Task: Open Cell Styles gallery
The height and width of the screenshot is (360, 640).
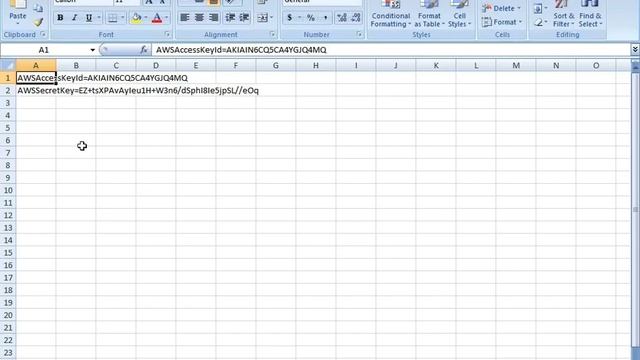Action: pos(460,15)
